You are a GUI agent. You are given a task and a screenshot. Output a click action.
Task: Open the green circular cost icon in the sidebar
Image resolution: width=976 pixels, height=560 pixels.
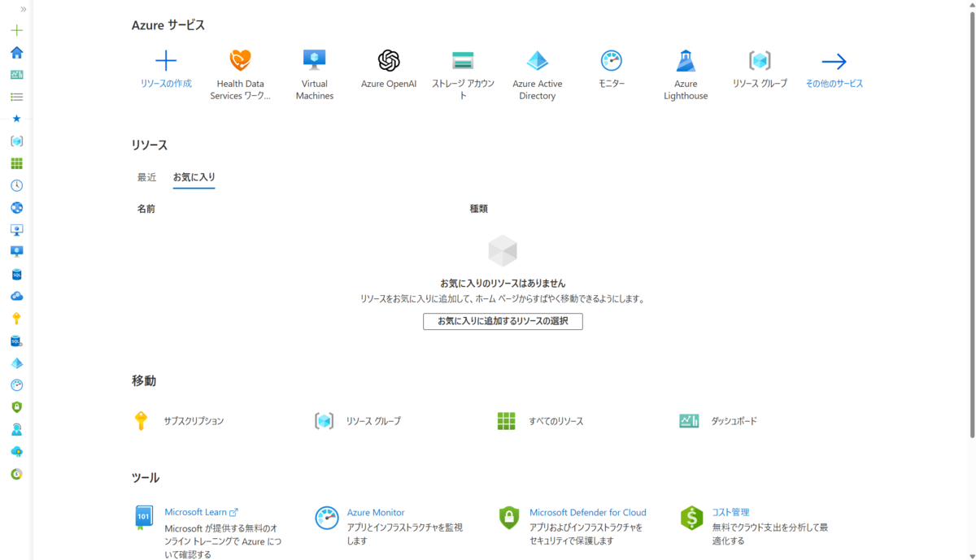click(x=16, y=474)
